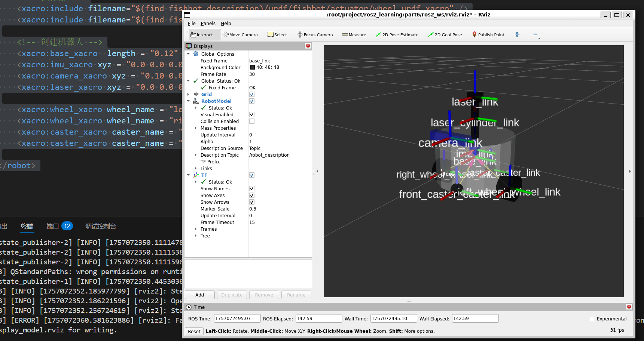The image size is (644, 341).
Task: Activate the 2D Goal Pose tool
Action: click(445, 35)
